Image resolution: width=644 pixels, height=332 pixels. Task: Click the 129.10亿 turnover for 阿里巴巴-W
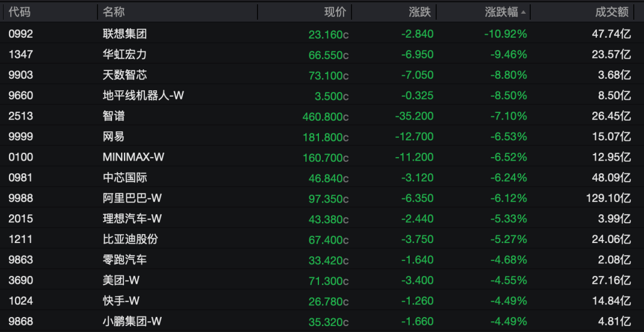pyautogui.click(x=609, y=199)
